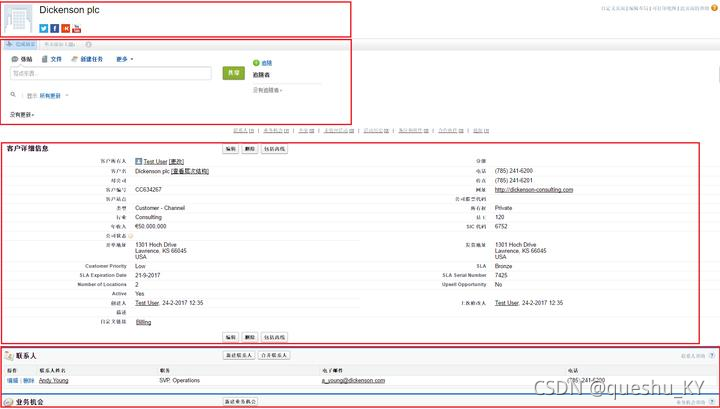
Task: Click the top 删除 (Delete) button
Action: pyautogui.click(x=250, y=149)
